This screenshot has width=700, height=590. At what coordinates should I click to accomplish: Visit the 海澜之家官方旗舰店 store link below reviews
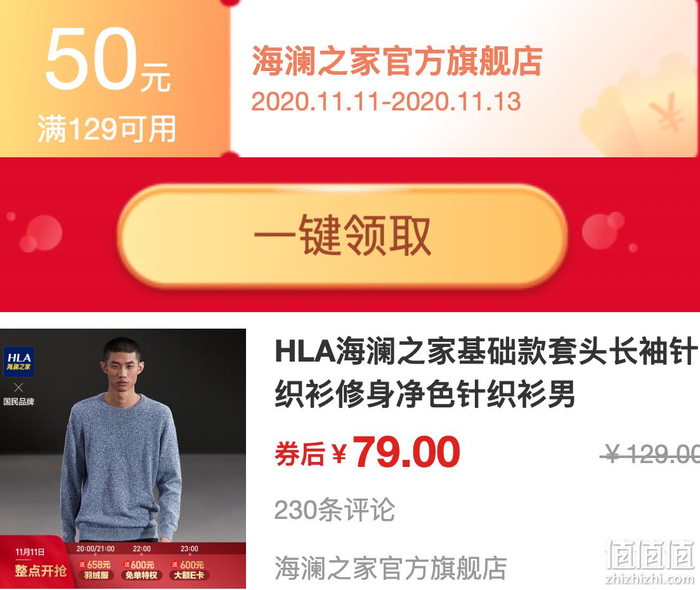pyautogui.click(x=391, y=568)
